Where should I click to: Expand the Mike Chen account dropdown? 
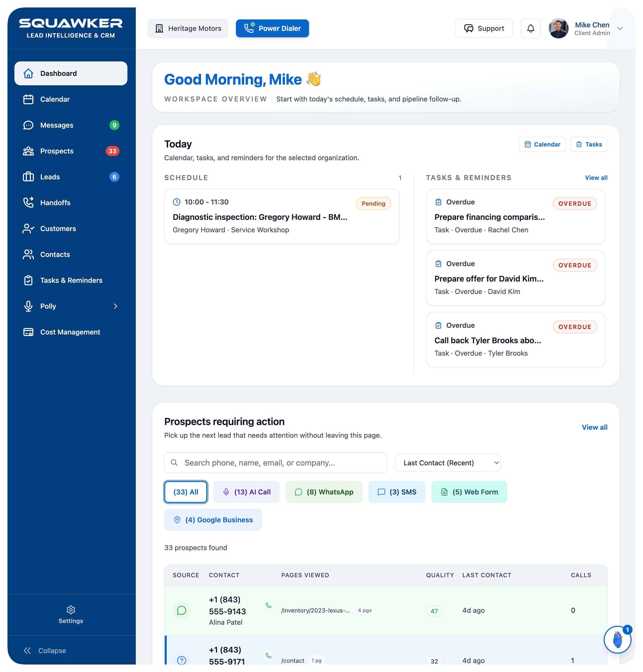[x=620, y=28]
